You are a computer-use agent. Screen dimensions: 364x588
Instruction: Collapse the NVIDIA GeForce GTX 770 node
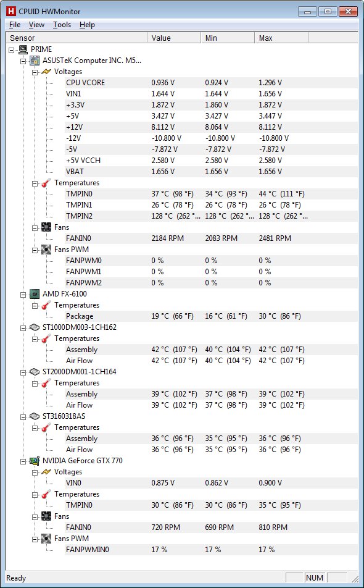(23, 461)
